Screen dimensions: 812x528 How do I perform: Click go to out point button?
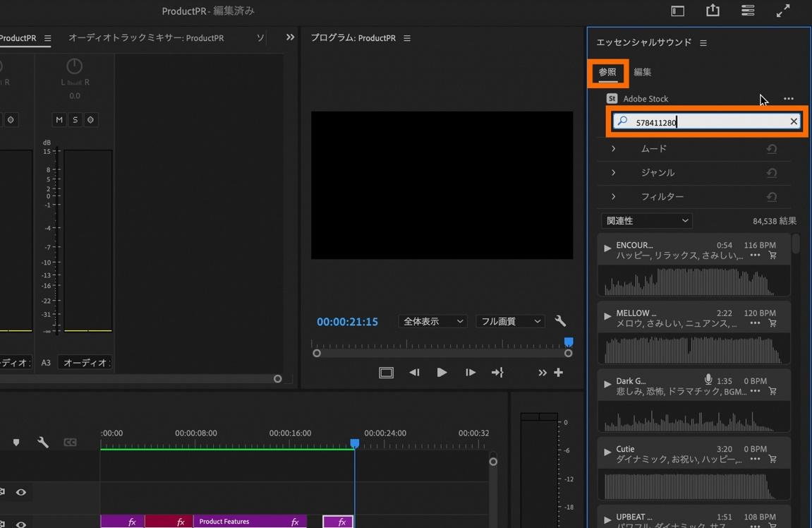point(497,373)
